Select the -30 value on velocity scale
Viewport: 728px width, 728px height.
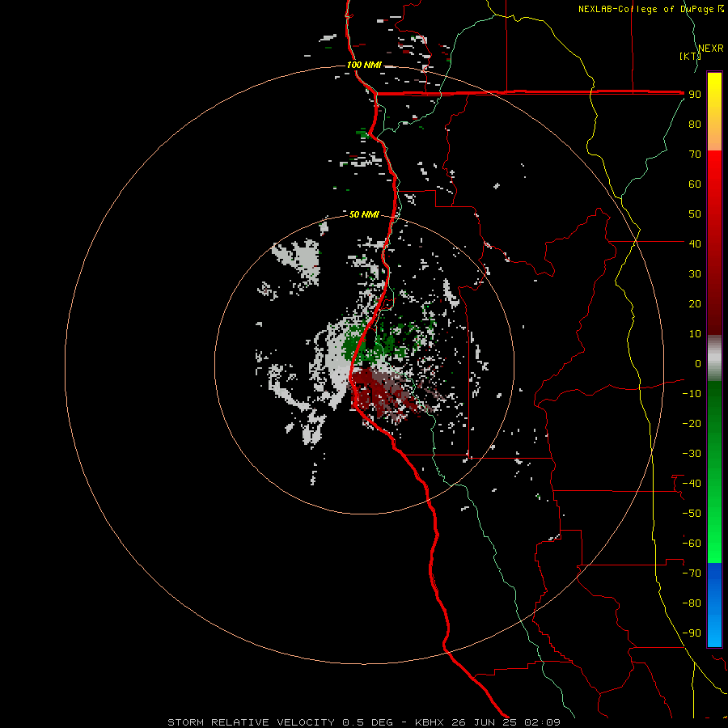tap(692, 454)
